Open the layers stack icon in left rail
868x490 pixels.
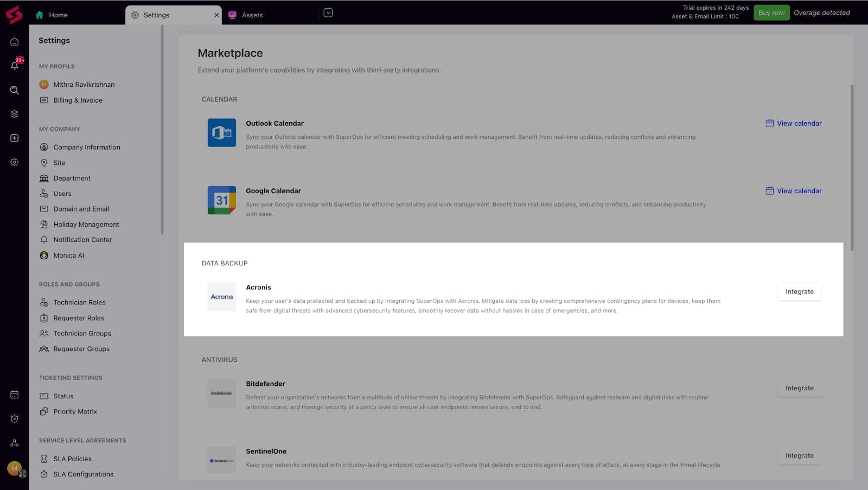15,114
